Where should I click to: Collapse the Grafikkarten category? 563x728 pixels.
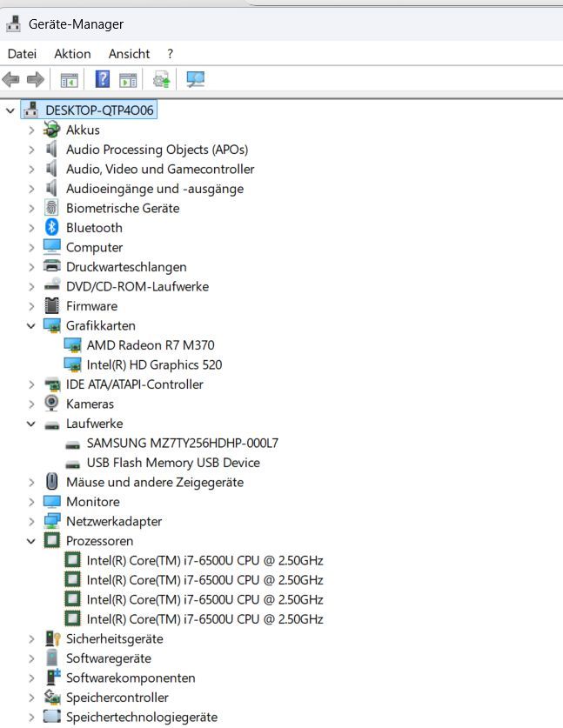[31, 325]
